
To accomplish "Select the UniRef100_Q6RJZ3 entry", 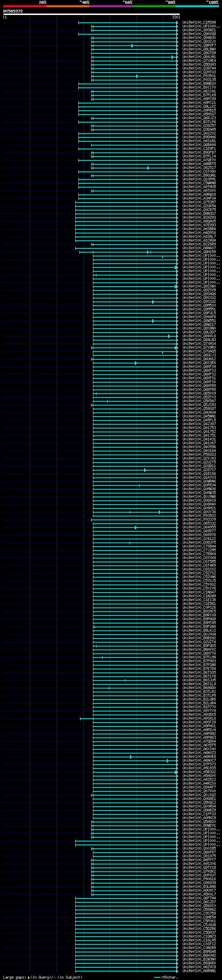I will 199,118.
